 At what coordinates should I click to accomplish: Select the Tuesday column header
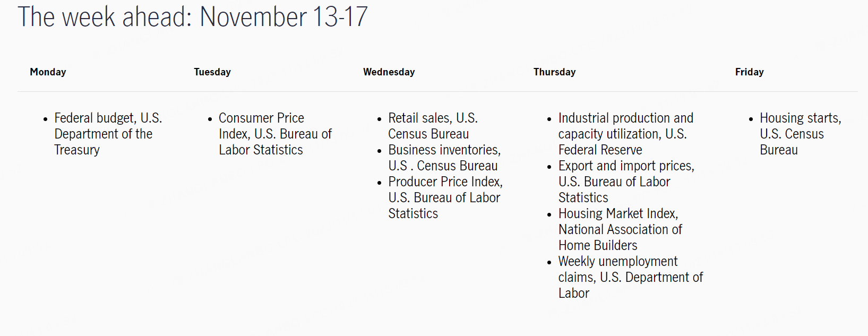click(212, 72)
